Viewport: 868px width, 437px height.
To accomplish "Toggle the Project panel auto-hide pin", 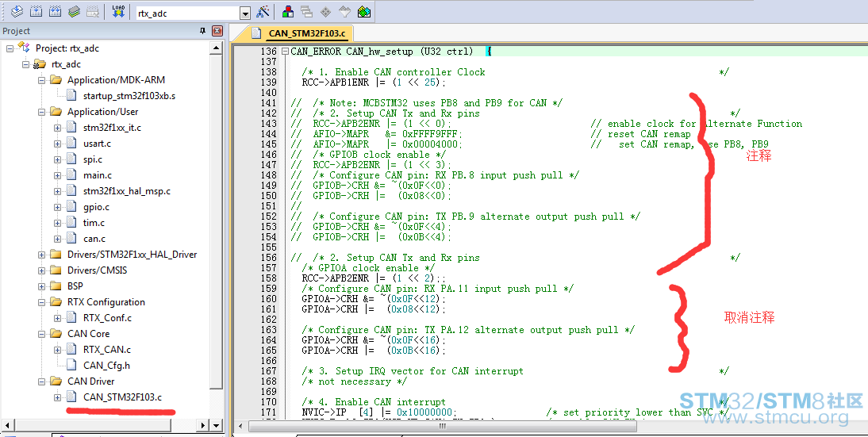I will click(202, 31).
